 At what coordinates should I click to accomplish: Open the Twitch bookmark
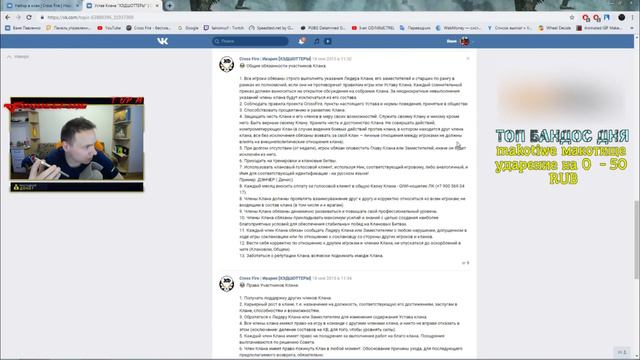(224, 28)
